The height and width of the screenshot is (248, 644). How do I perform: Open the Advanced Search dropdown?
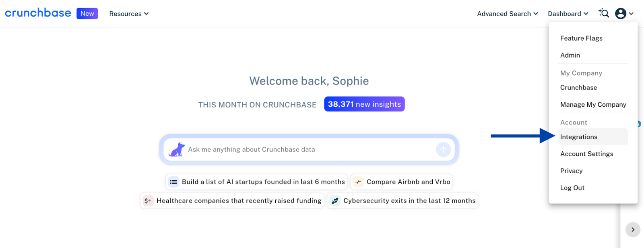(x=507, y=14)
